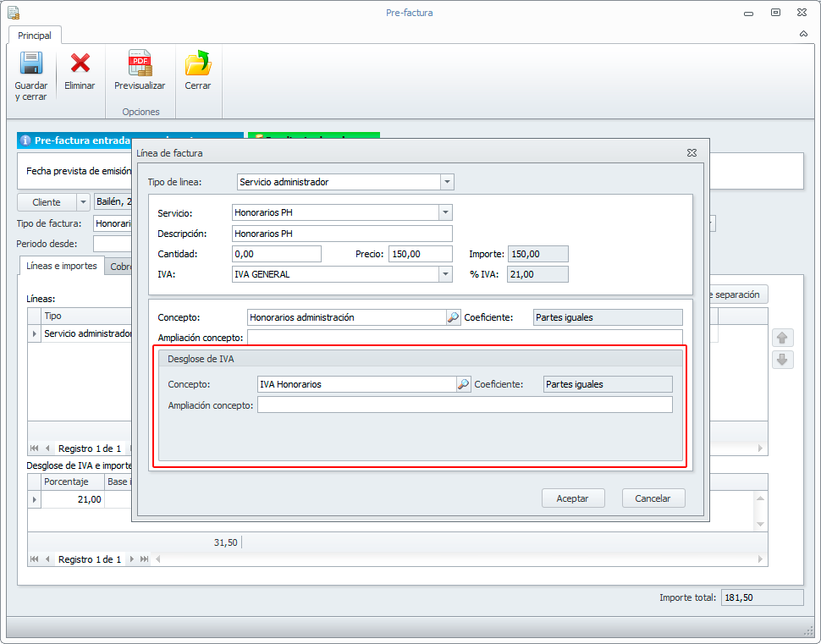
Task: Move line up with the arrow button
Action: [782, 338]
